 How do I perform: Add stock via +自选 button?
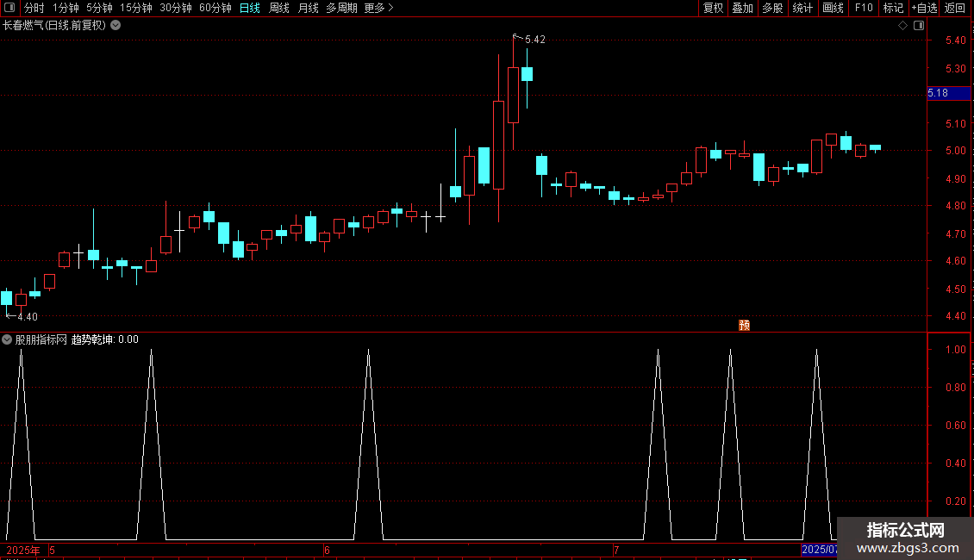point(924,8)
